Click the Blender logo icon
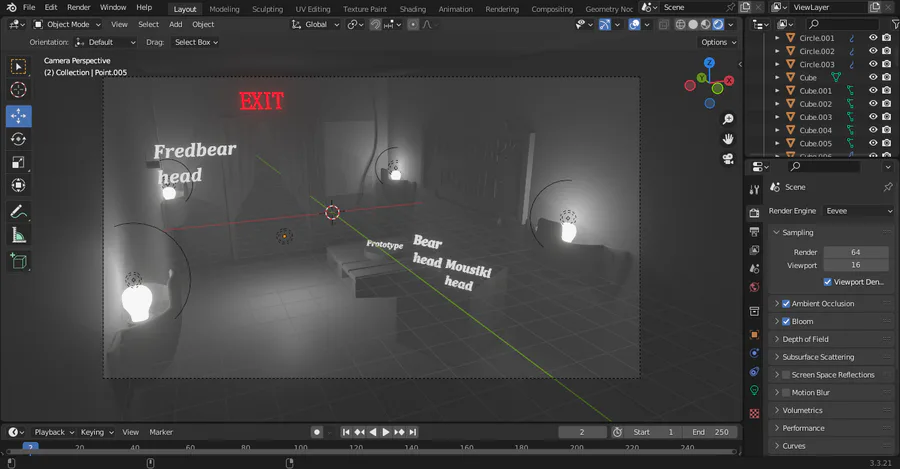Viewport: 900px width, 469px height. tap(11, 7)
